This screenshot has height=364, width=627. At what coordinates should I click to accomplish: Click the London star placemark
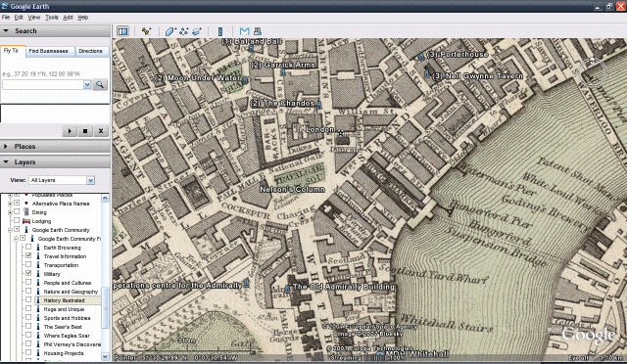[x=340, y=133]
